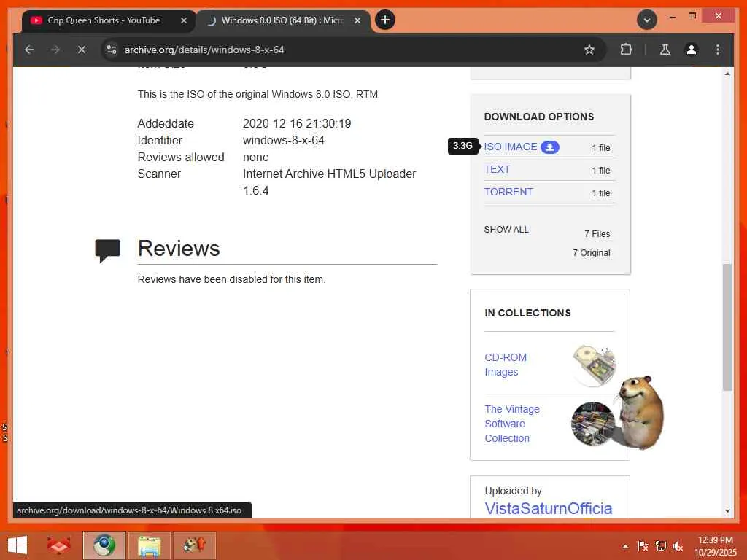Viewport: 747px width, 560px height.
Task: Click the Addeddate value 2020-12-16 21:30:19
Action: 297,123
